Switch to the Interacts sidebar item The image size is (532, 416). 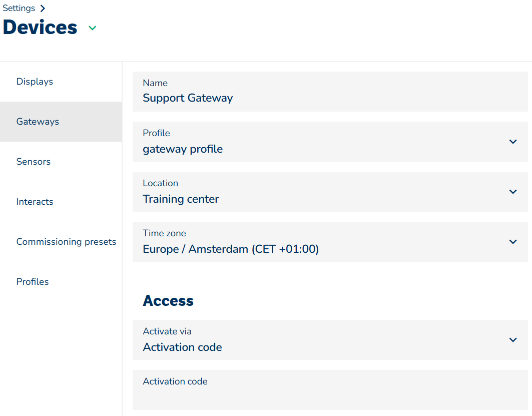point(35,202)
